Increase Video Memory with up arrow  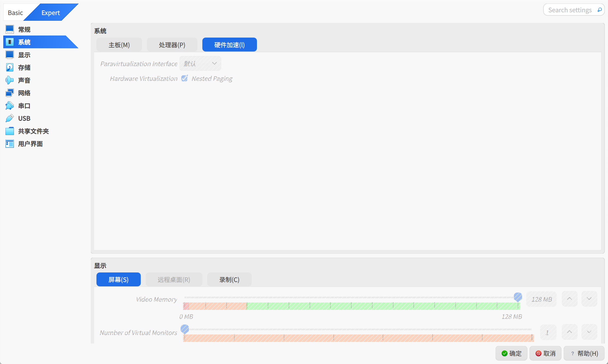point(569,299)
